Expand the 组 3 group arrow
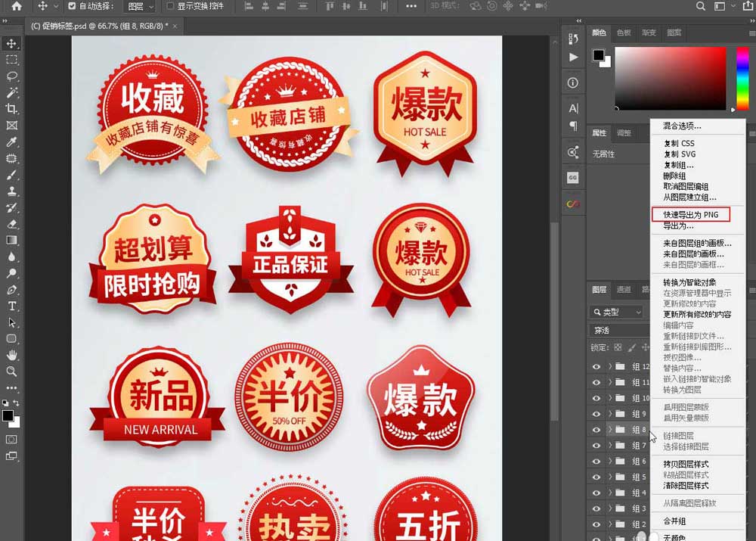Screen dimensions: 756x541 (x=610, y=508)
